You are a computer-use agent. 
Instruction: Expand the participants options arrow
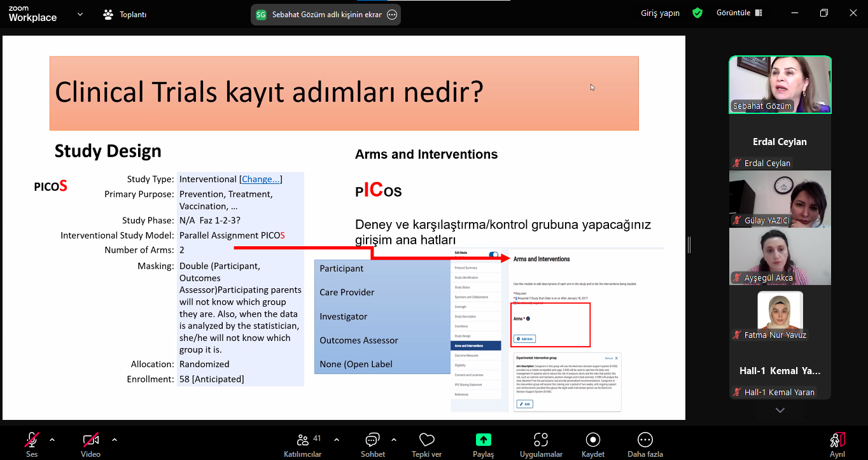(336, 439)
